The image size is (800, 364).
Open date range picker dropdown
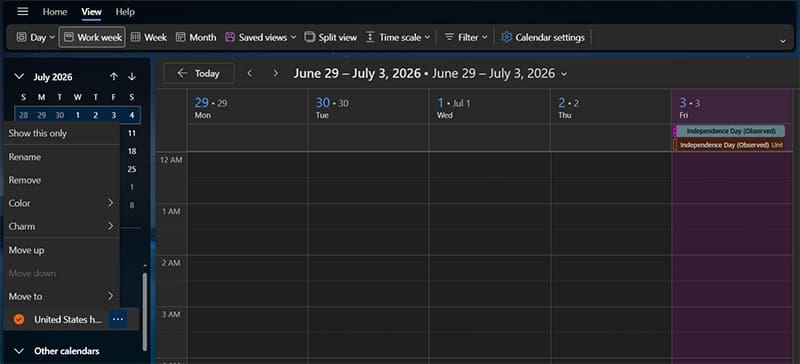564,74
